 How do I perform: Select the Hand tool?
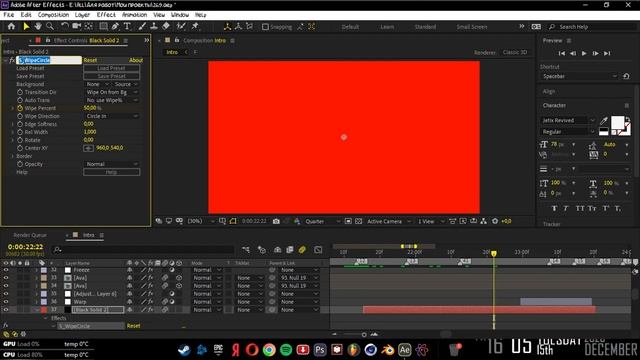pyautogui.click(x=38, y=27)
